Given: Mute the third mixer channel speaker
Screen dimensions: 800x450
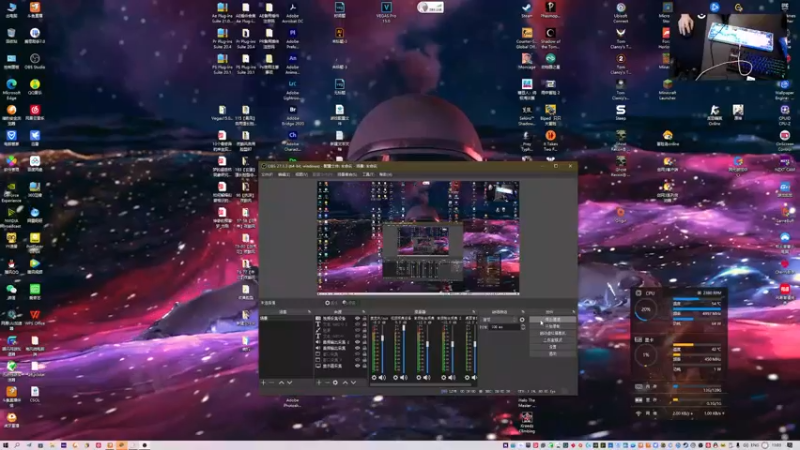Looking at the screenshot, I should click(427, 378).
